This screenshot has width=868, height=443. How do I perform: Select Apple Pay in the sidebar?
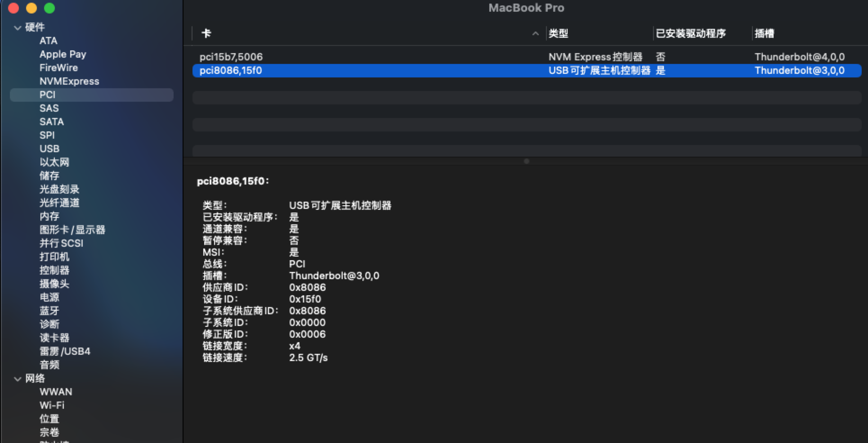[63, 54]
